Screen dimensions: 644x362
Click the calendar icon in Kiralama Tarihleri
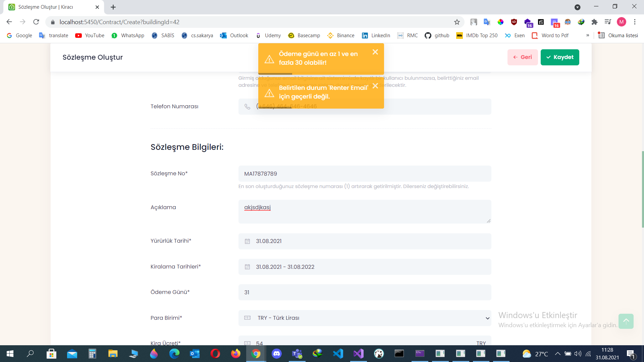[248, 267]
